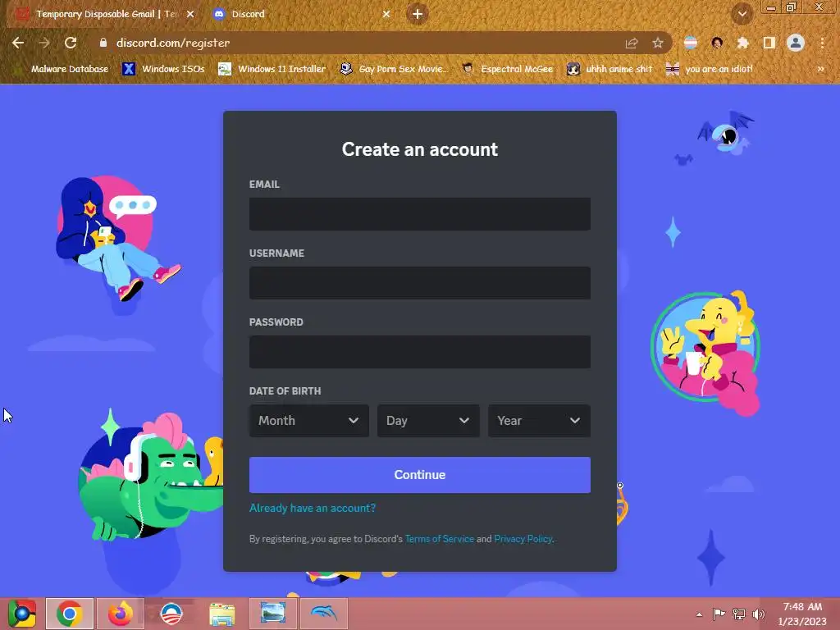Viewport: 840px width, 630px height.
Task: Click the volume speaker tray icon
Action: click(759, 614)
